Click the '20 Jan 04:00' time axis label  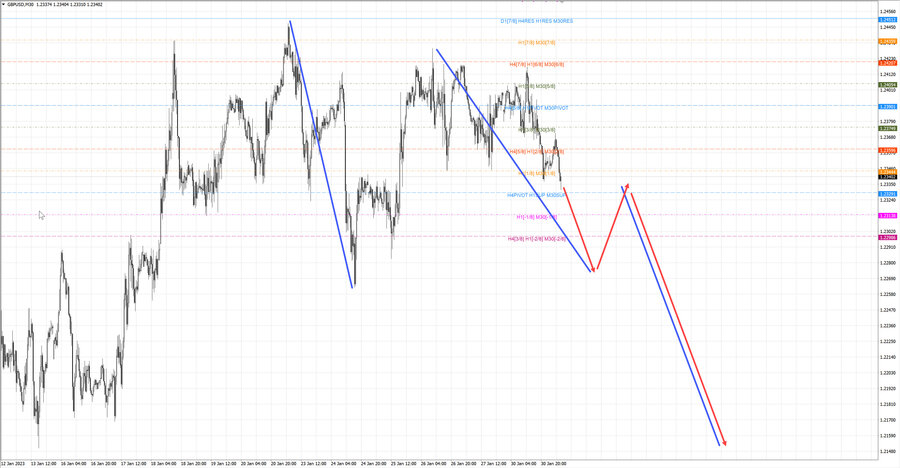click(253, 463)
